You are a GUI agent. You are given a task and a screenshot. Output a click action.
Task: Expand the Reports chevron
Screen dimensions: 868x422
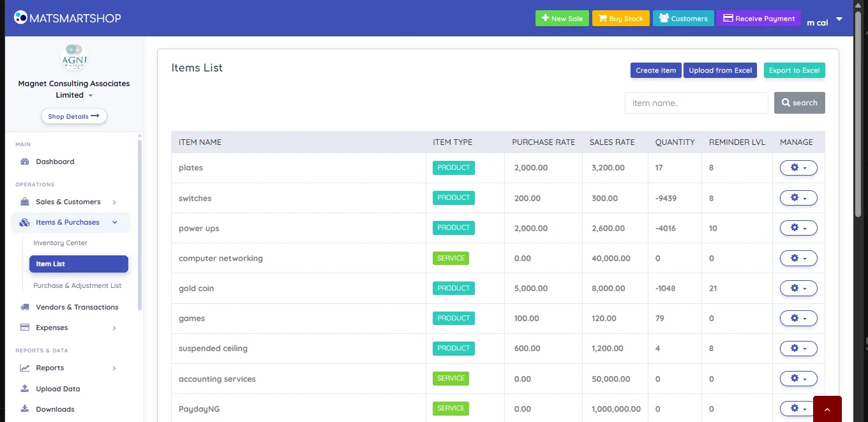[114, 368]
